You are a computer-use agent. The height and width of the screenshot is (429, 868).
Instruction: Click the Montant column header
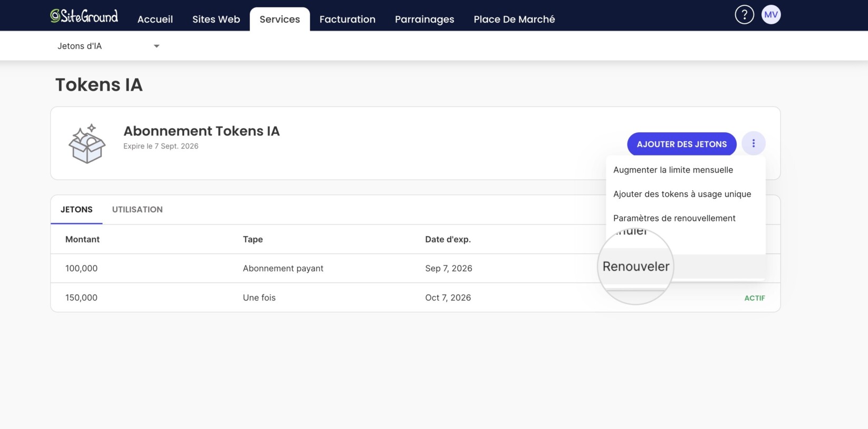(82, 239)
